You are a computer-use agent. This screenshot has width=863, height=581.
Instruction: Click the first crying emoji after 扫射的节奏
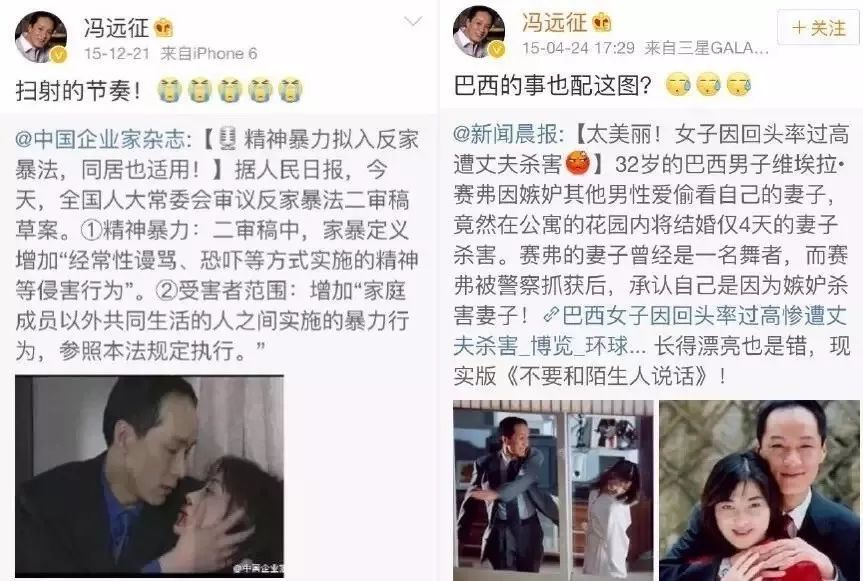click(x=170, y=90)
